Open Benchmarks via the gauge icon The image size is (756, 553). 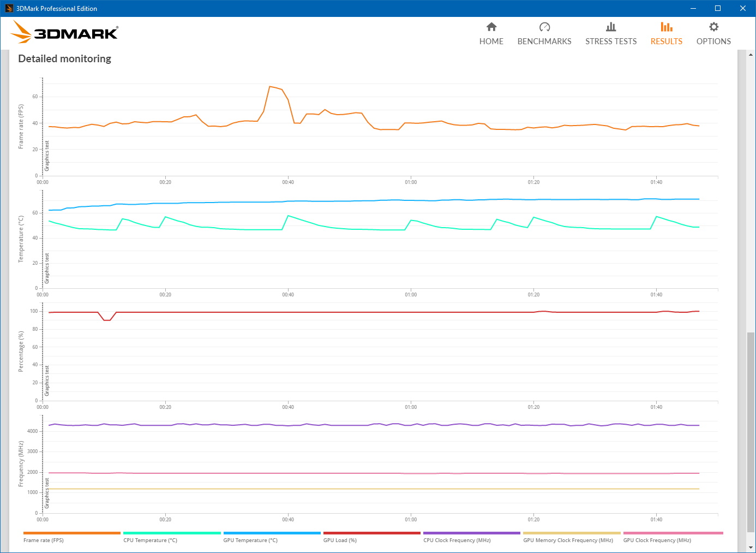pos(544,27)
